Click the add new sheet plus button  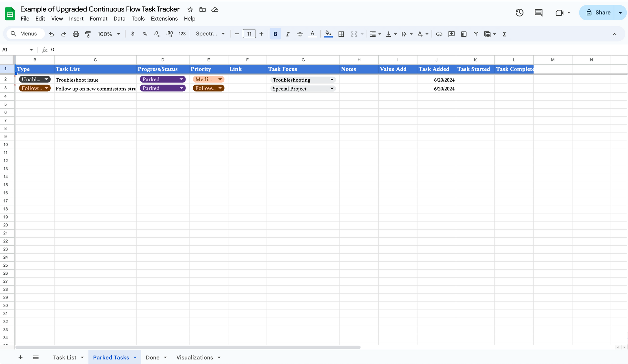20,357
